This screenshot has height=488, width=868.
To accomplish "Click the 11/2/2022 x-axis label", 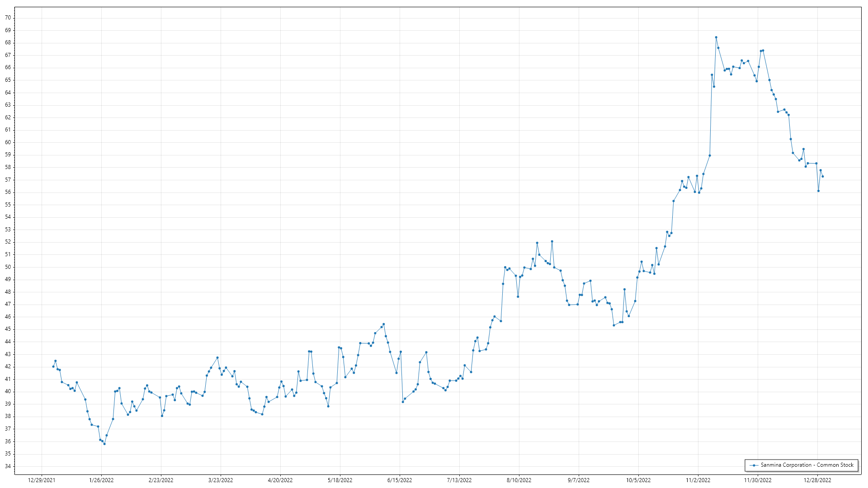I will pyautogui.click(x=698, y=480).
